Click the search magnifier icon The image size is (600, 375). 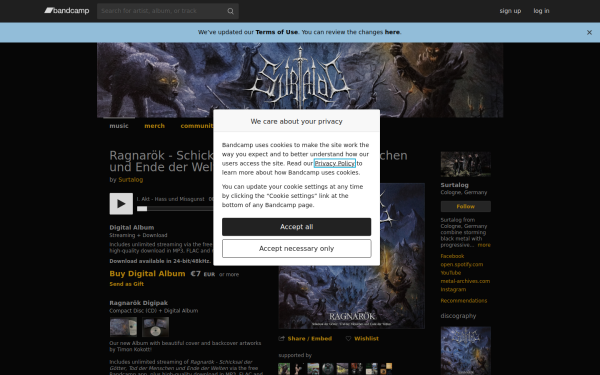[x=230, y=11]
